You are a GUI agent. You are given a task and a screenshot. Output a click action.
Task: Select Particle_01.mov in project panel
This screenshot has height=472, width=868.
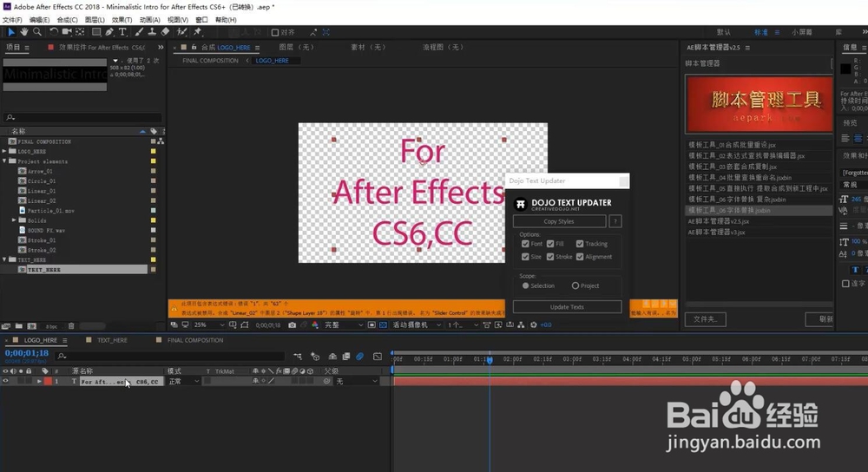click(x=51, y=210)
